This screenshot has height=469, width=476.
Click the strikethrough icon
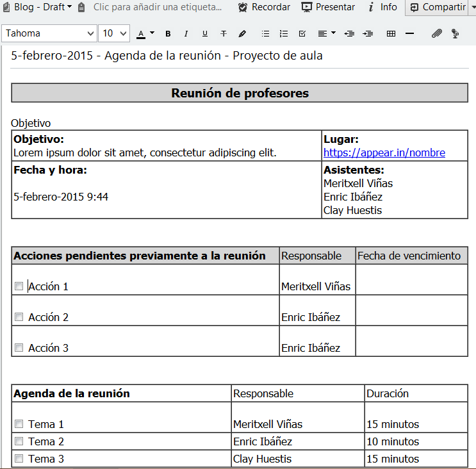(224, 33)
